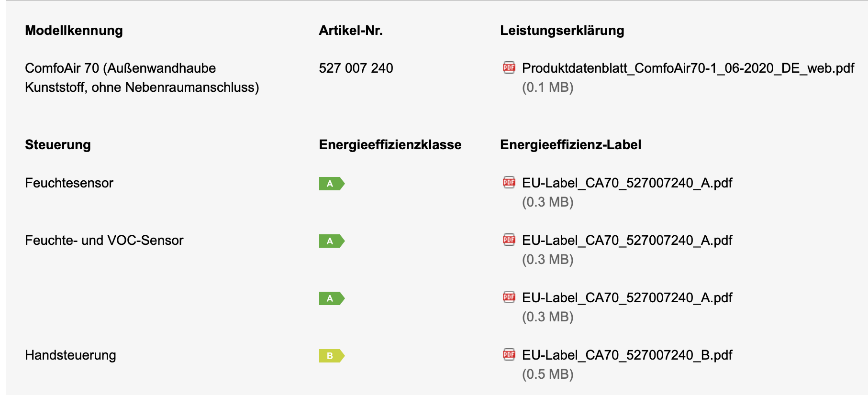The width and height of the screenshot is (868, 395).
Task: Open Produktdatenblatt_ComfoAir70-1_06-2020_DE_web.pdf link
Action: tap(688, 68)
